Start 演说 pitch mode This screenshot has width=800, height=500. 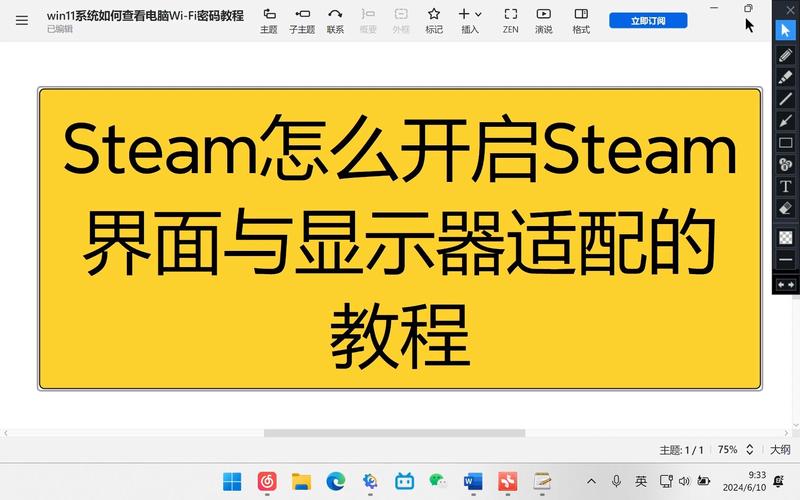pyautogui.click(x=544, y=21)
